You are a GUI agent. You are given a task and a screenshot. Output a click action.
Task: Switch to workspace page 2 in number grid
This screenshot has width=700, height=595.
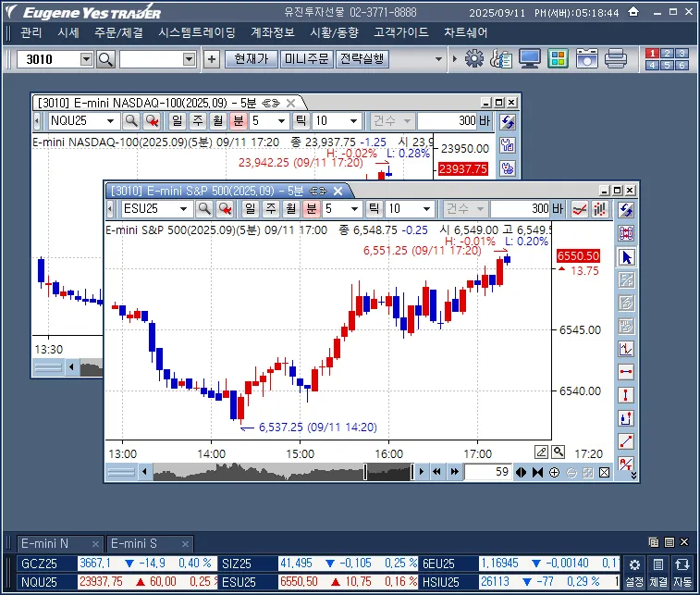pos(667,53)
